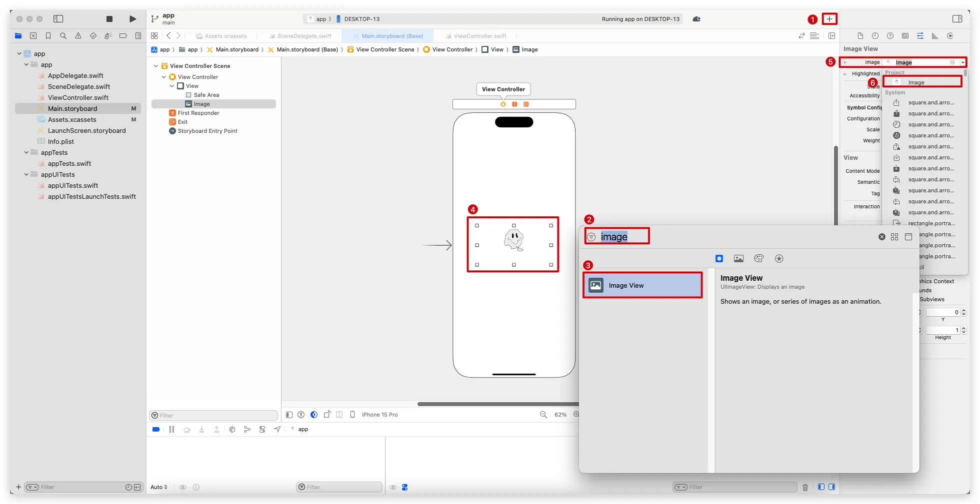This screenshot has height=504, width=980.
Task: Open the Auto variables scope dropdown
Action: 159,487
